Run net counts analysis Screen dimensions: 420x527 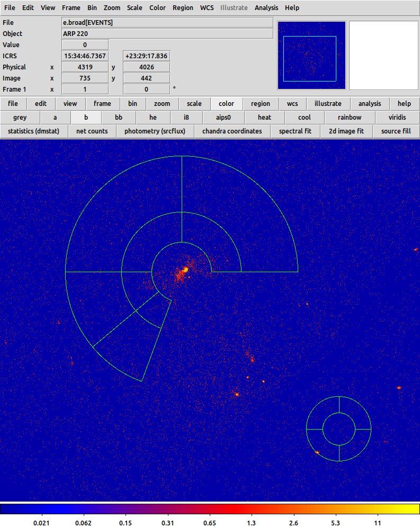click(92, 131)
